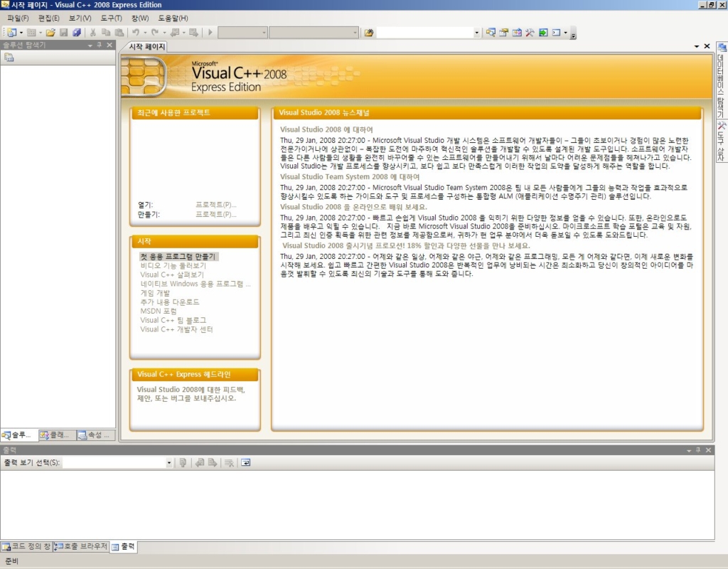
Task: Toggle auto-hide pin on Output panel
Action: click(698, 450)
